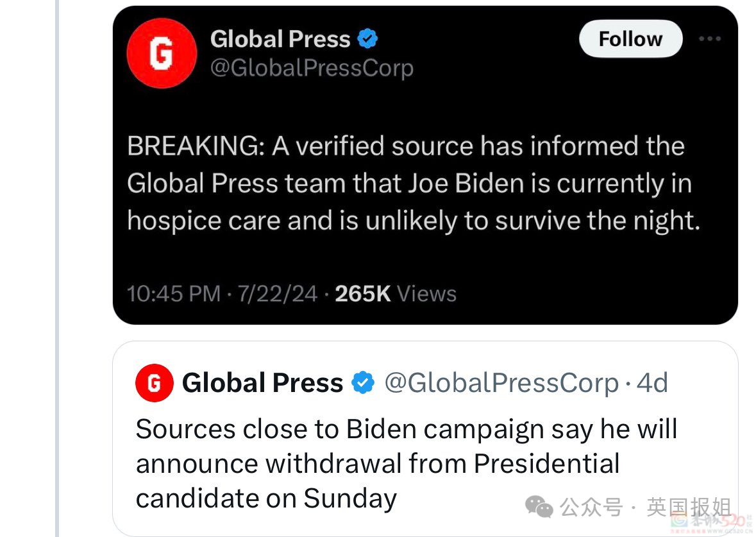View the 265K Views count
The image size is (756, 537).
pyautogui.click(x=396, y=293)
